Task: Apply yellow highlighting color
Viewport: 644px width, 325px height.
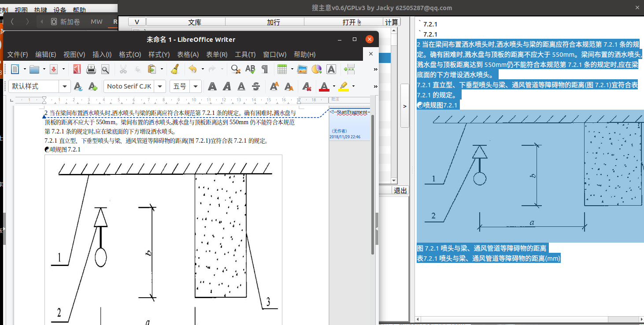Action: point(344,86)
